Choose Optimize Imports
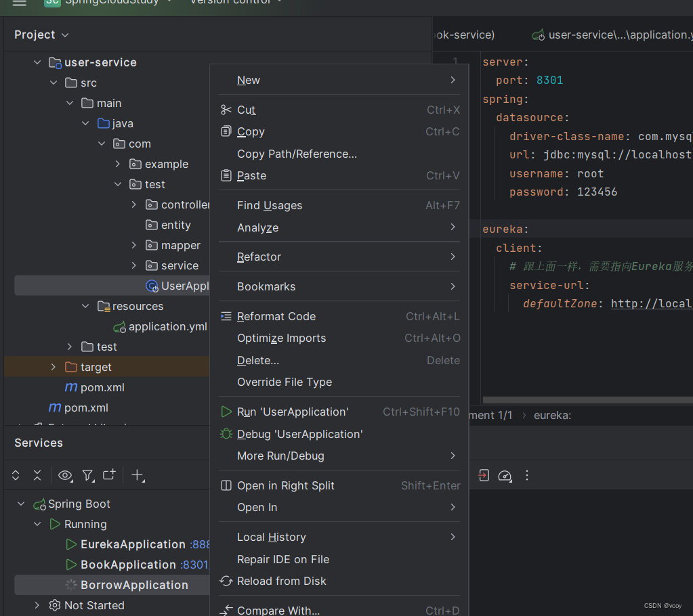This screenshot has height=616, width=693. click(x=339, y=338)
